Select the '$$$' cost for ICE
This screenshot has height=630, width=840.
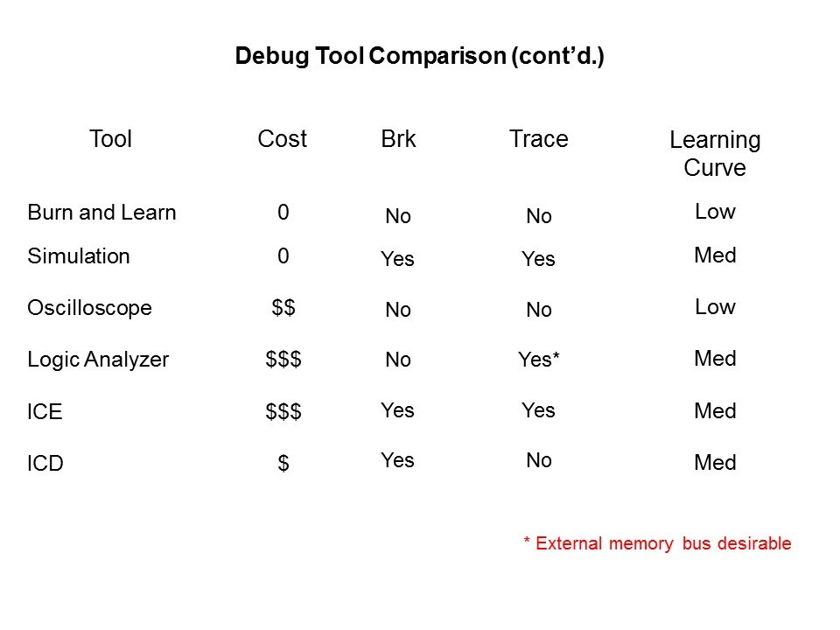point(283,412)
